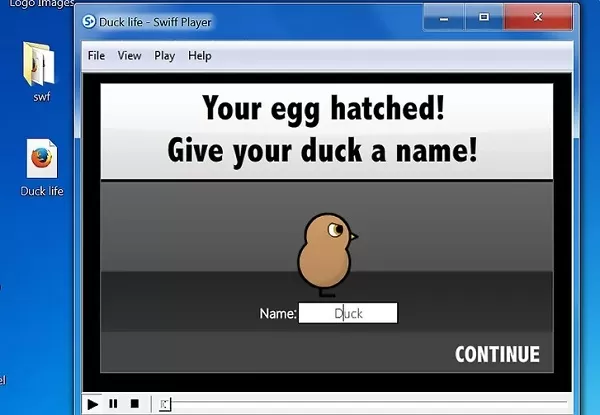Open the View menu
Viewport: 600px width, 415px height.
pos(129,56)
